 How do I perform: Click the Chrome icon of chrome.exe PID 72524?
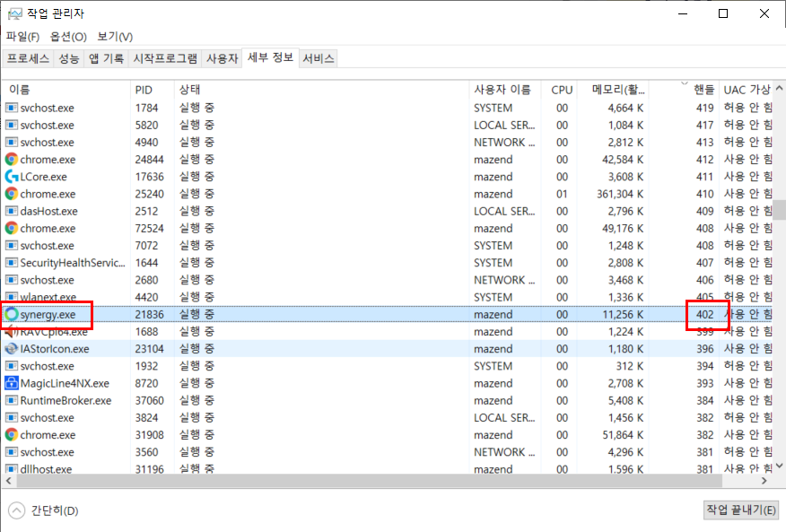click(x=12, y=228)
